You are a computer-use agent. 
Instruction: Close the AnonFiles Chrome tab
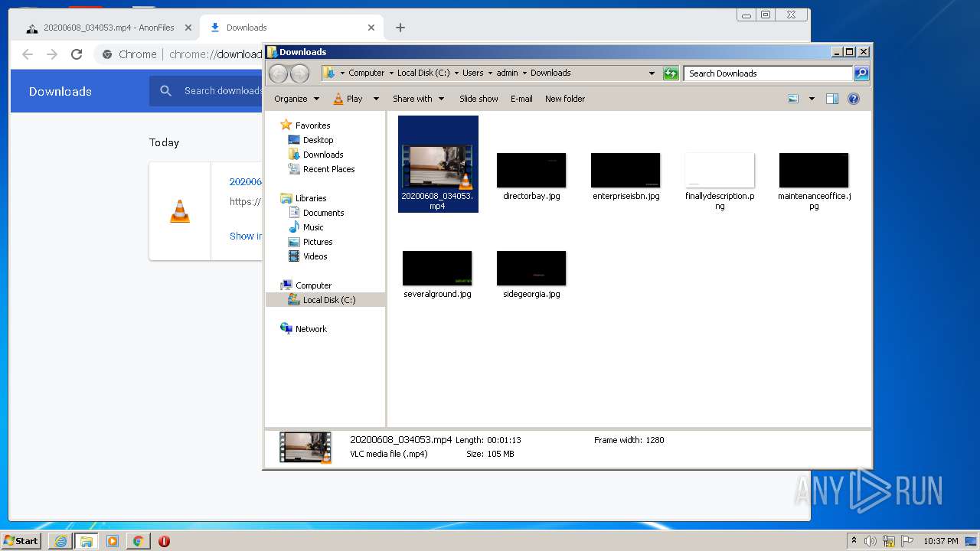pyautogui.click(x=188, y=28)
